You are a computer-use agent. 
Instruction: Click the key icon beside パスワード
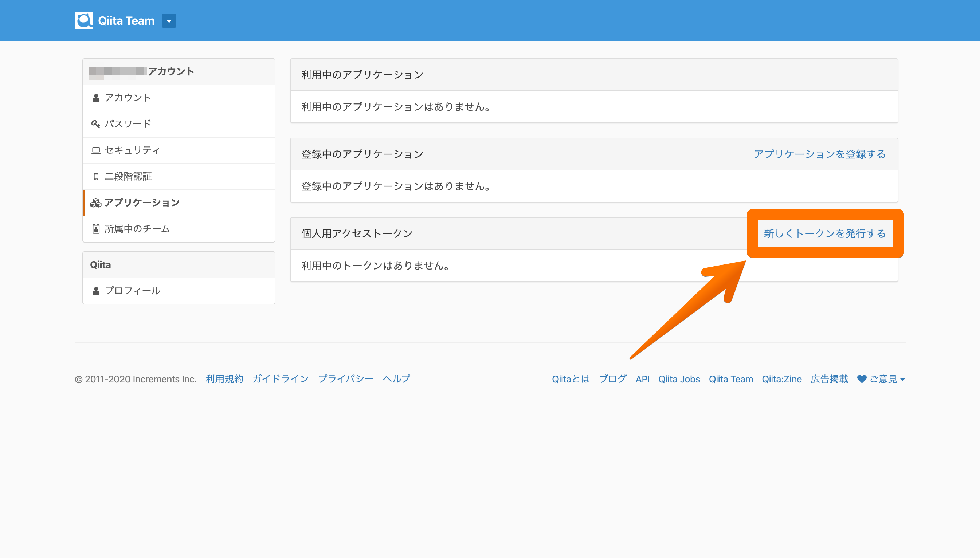(x=96, y=124)
